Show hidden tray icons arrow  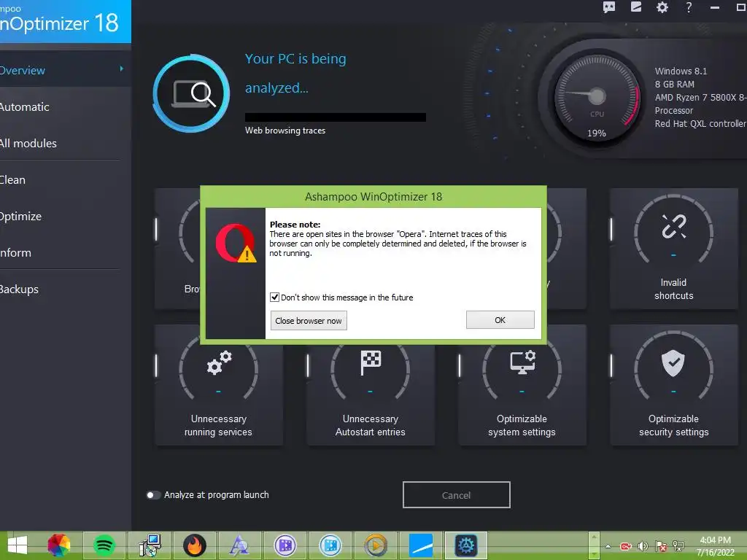click(x=608, y=546)
